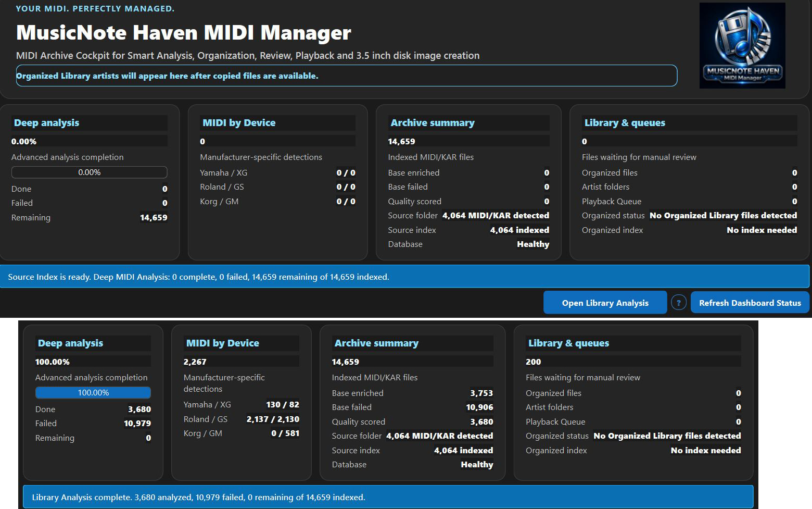Click the 2,267 manufacturer detections total
The width and height of the screenshot is (812, 509).
(x=195, y=362)
